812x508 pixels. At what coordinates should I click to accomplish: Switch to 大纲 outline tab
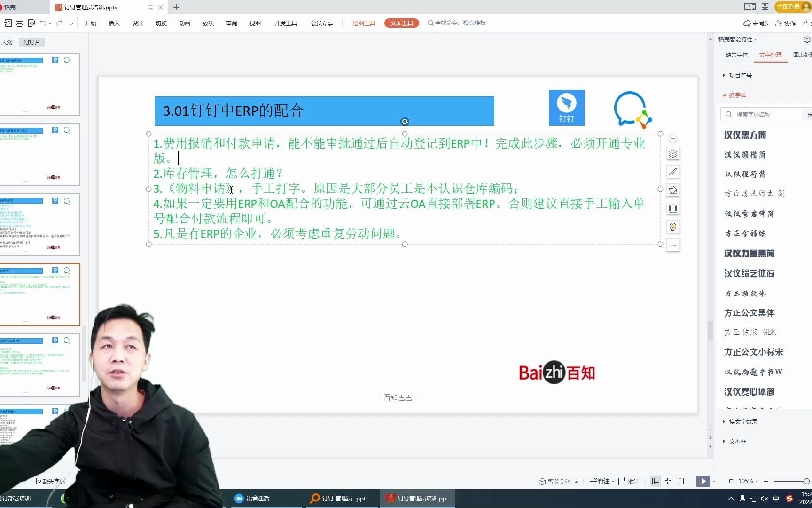[x=7, y=42]
